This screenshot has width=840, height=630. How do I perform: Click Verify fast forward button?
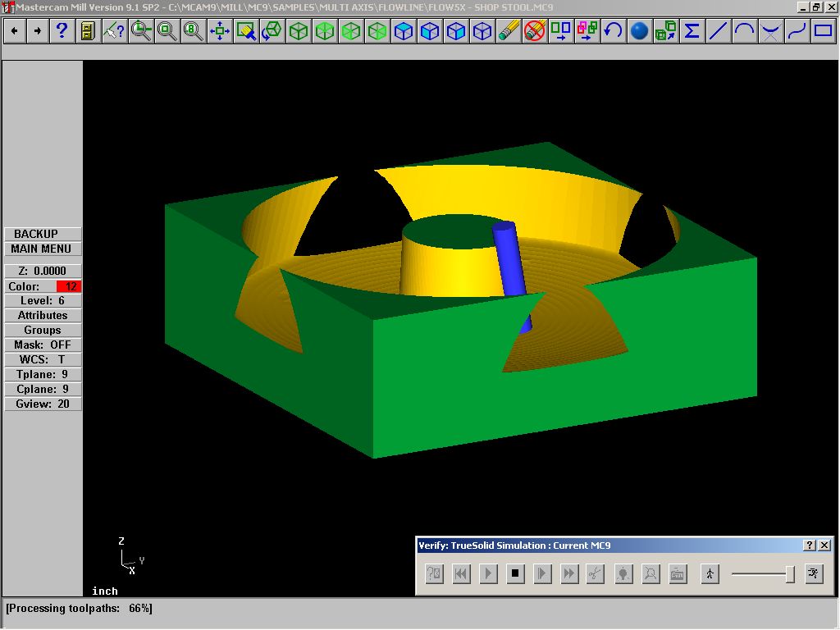click(x=569, y=573)
